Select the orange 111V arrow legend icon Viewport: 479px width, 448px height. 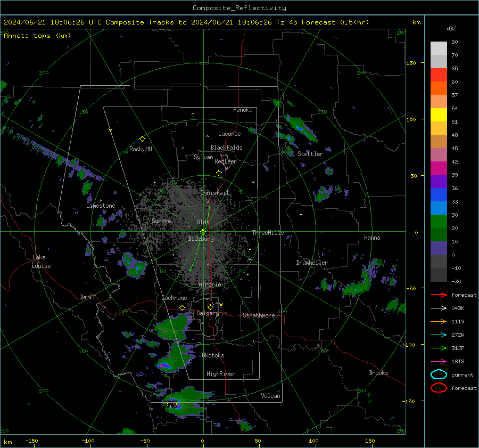coord(439,321)
